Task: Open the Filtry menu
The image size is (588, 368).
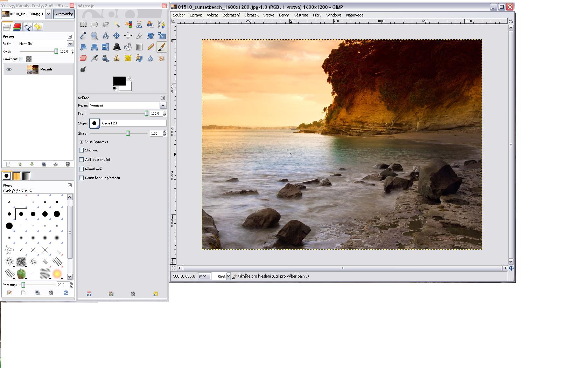Action: pyautogui.click(x=317, y=15)
